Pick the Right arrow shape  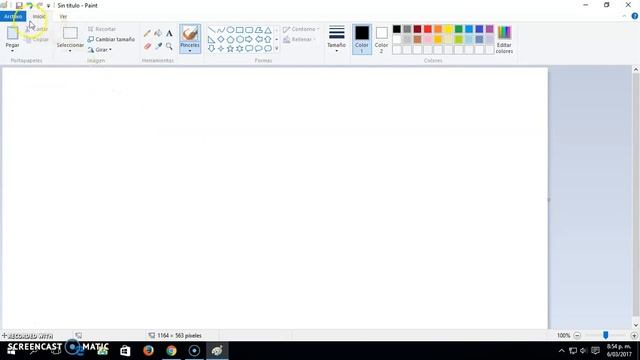point(249,39)
